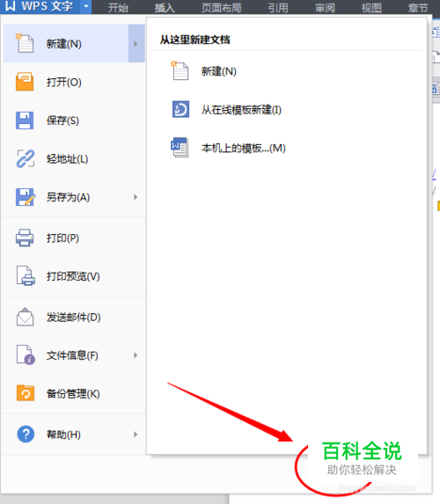Click the 文件信息(F) document info icon
The width and height of the screenshot is (440, 504).
[x=26, y=354]
